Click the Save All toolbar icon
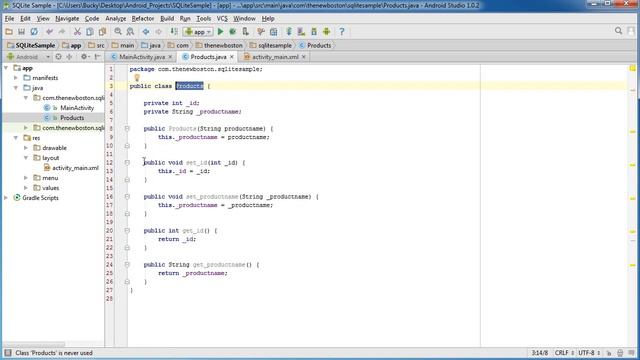 tap(21, 31)
